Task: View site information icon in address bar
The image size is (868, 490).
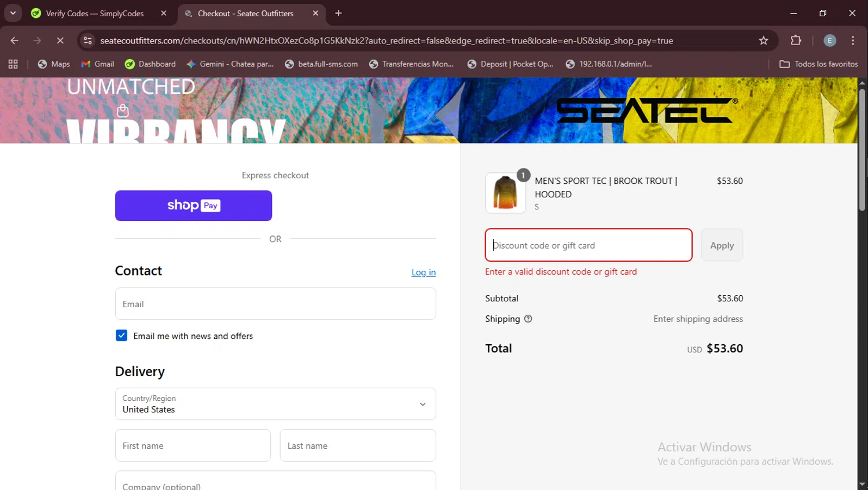Action: point(87,40)
